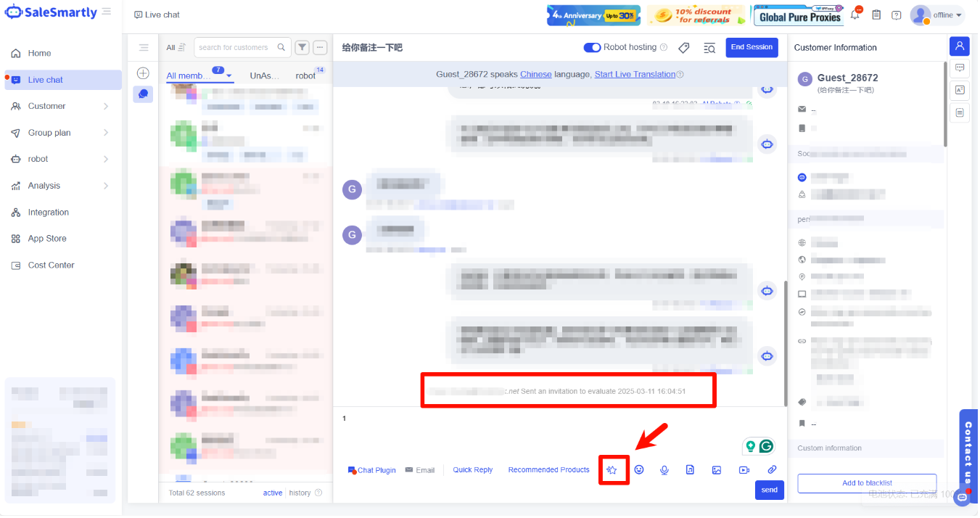Click the customer filter funnel icon
Image resolution: width=980 pixels, height=518 pixels.
[x=302, y=48]
